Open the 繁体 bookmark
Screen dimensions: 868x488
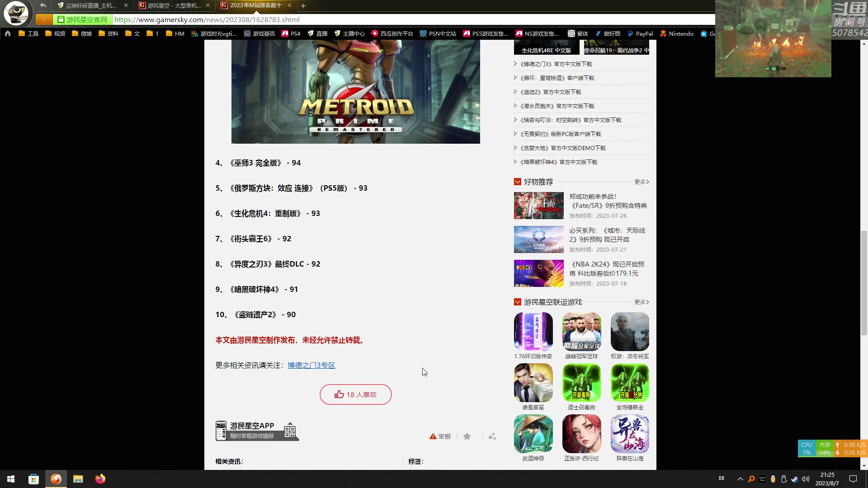coord(578,33)
